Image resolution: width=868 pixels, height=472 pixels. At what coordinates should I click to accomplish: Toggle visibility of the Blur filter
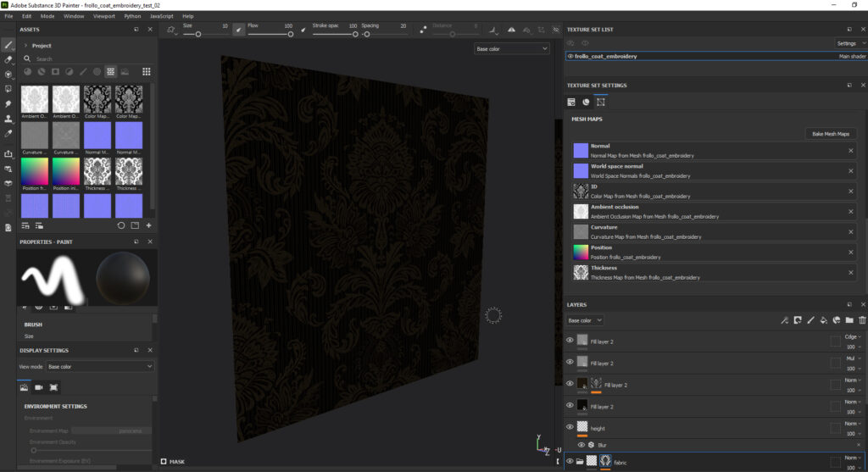coord(581,445)
